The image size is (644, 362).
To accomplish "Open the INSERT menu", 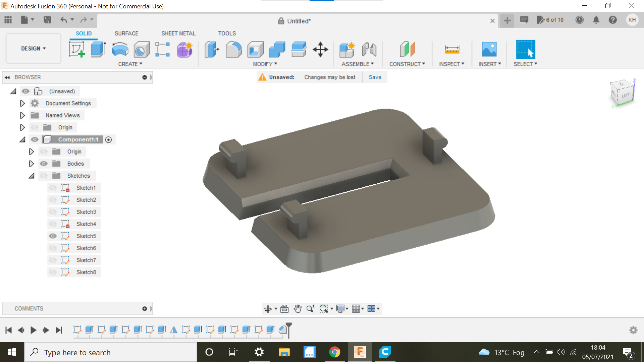I will 490,64.
